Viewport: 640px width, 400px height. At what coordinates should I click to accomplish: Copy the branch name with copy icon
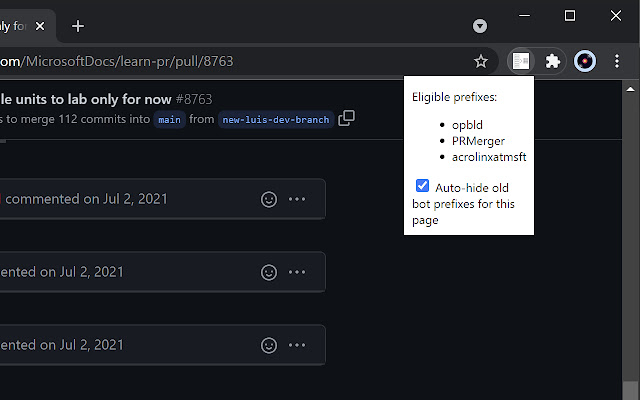(346, 118)
